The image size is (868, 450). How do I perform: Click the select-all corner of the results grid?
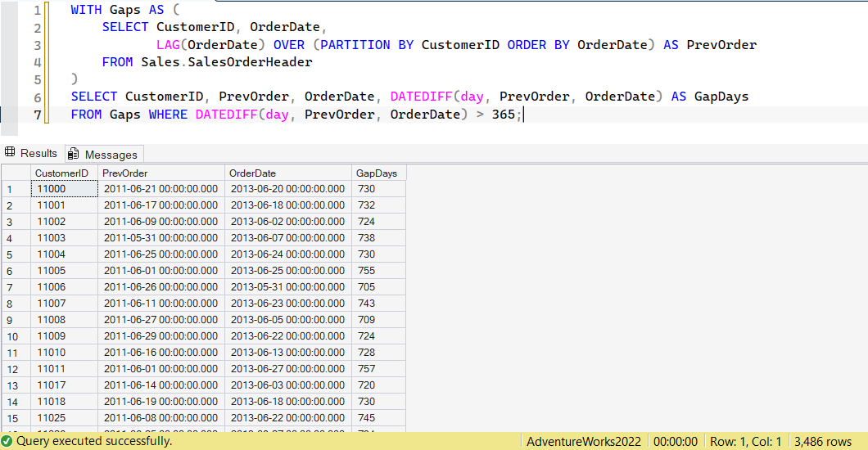point(16,173)
